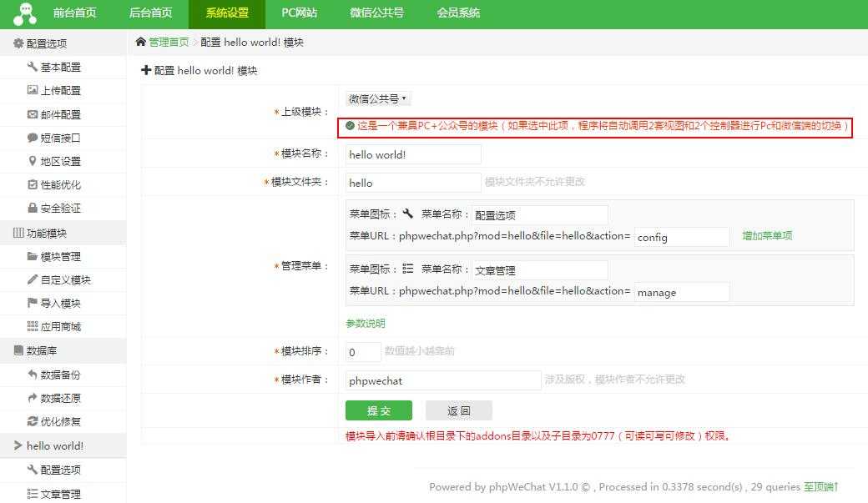
Task: Click the speech bubble icon next to 短信接口
Action: click(x=32, y=138)
